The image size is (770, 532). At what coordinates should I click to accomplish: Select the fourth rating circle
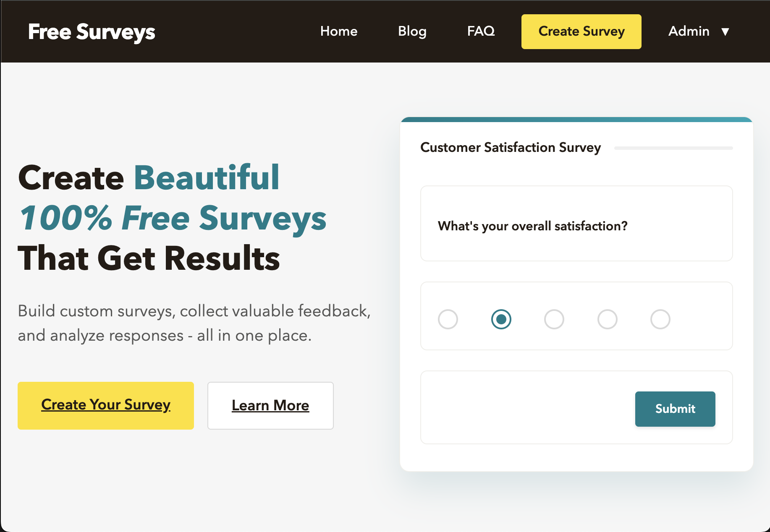[608, 319]
